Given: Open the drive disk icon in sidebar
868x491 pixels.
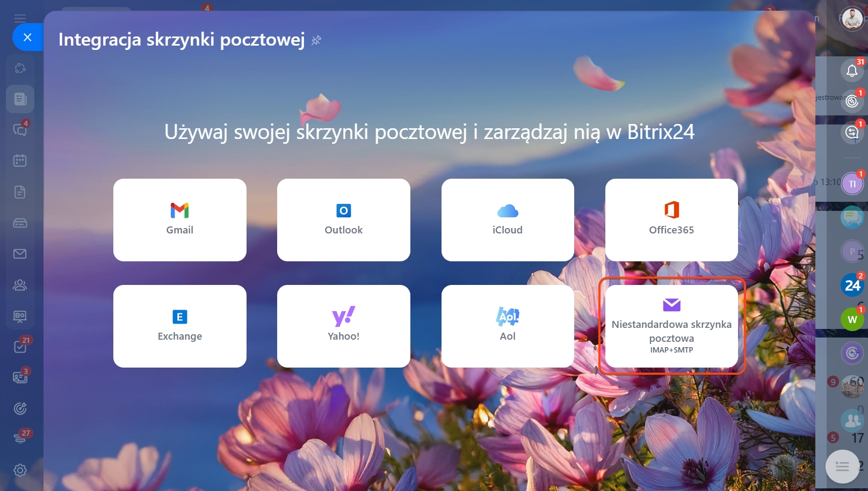Looking at the screenshot, I should coord(20,223).
